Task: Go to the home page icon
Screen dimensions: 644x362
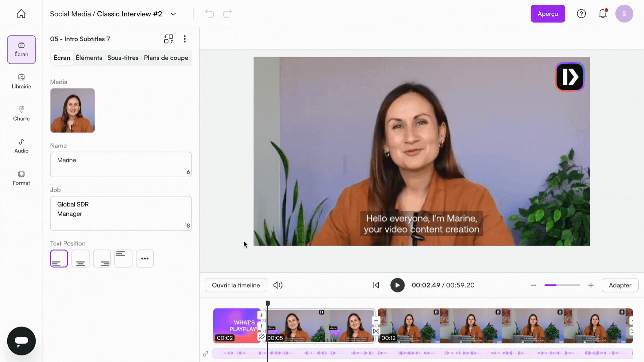Action: pos(21,14)
